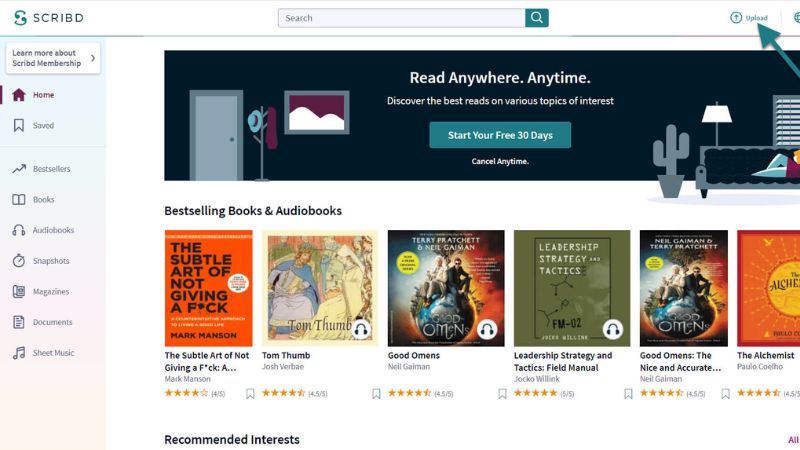Viewport: 800px width, 450px height.
Task: Open The Alchemist cover thumbnail
Action: [x=768, y=288]
